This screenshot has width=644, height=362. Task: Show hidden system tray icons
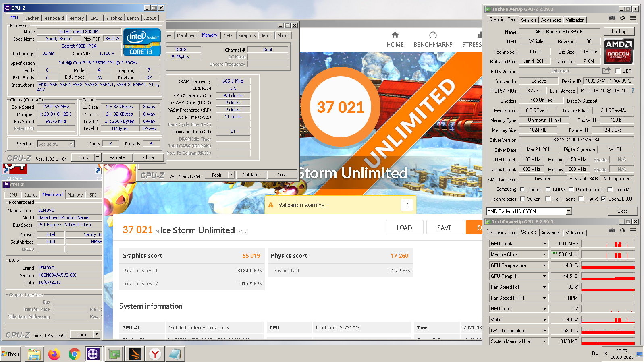pyautogui.click(x=605, y=353)
